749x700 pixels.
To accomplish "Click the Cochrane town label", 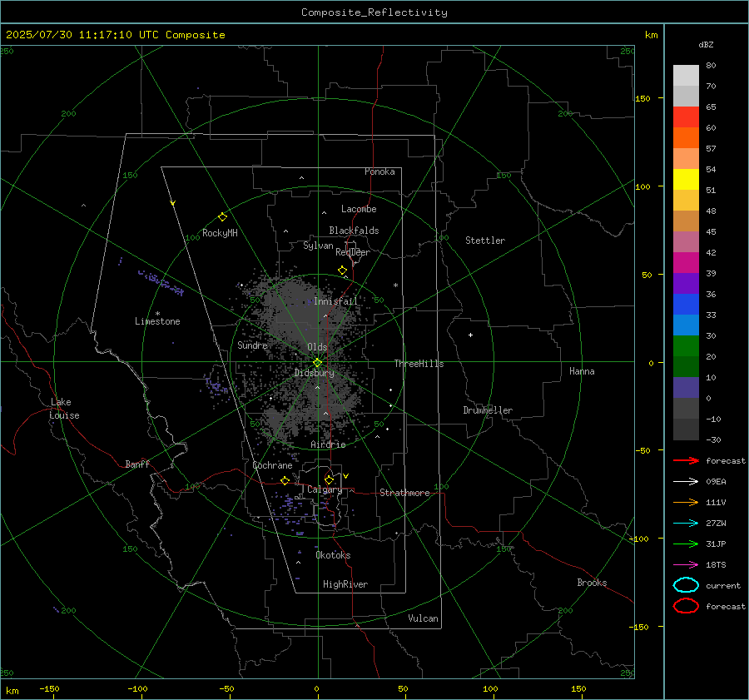I will coord(272,465).
